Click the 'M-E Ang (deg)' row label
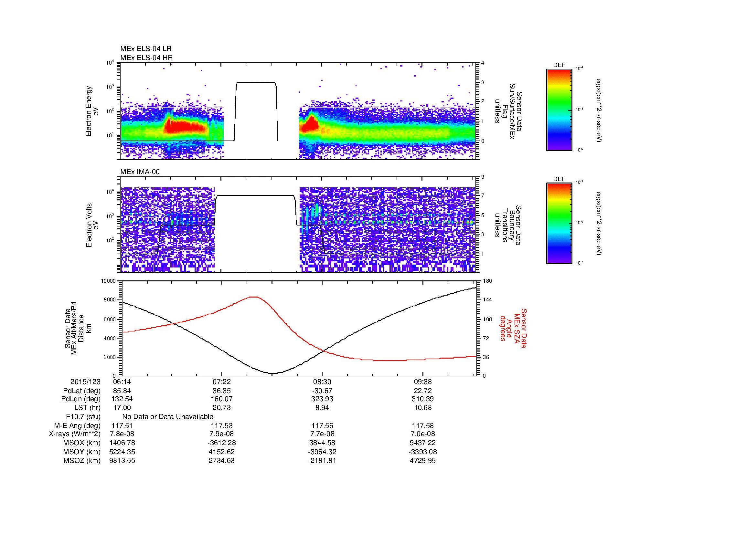The width and height of the screenshot is (756, 534). (x=77, y=425)
